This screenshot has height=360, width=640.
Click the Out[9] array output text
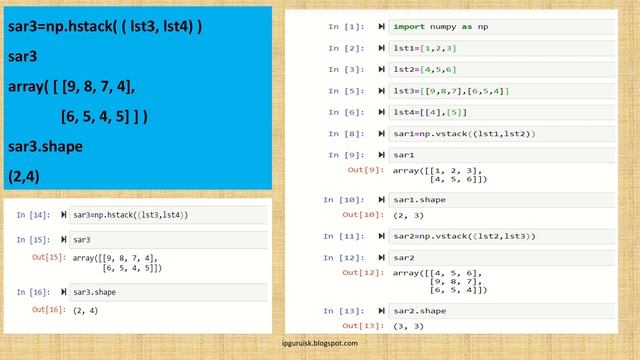tap(440, 175)
